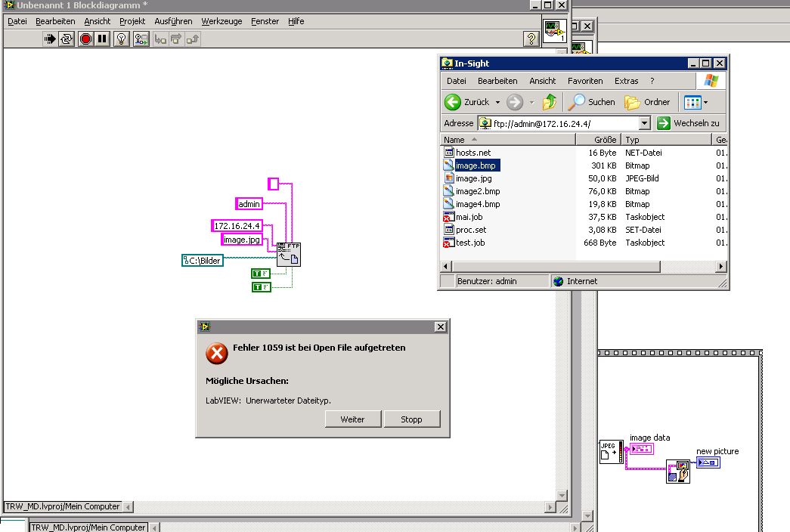
Task: Sort by the Größe column header
Action: 598,140
